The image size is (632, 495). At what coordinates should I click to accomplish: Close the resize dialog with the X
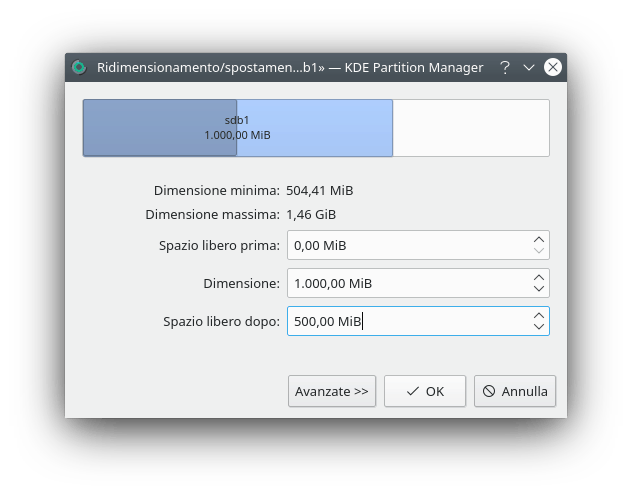(553, 68)
